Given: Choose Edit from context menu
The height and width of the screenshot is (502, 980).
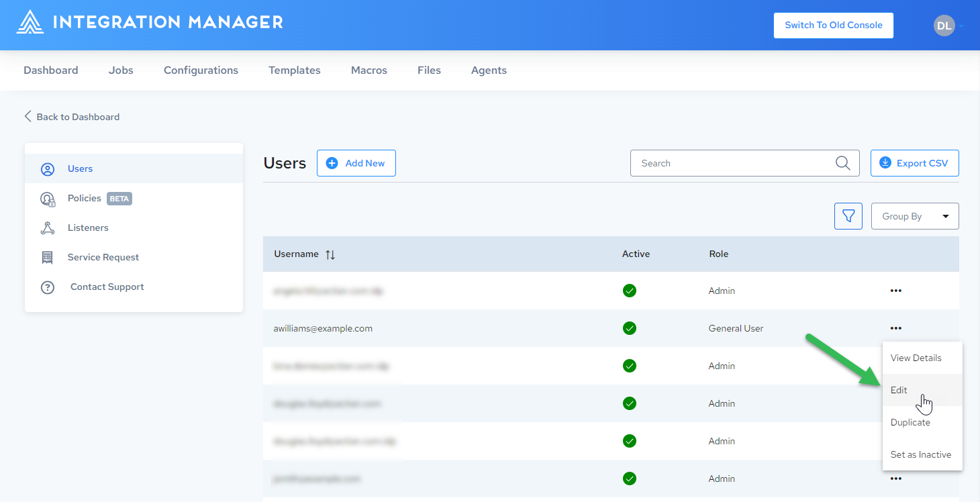Looking at the screenshot, I should [922, 390].
